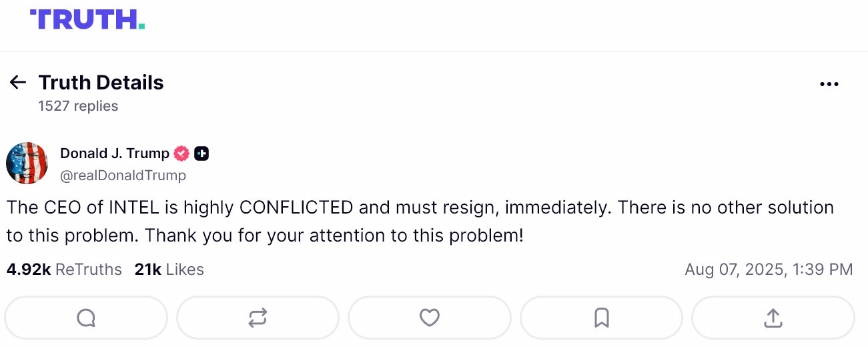Click the 1527 replies count
The height and width of the screenshot is (347, 868).
[x=78, y=106]
